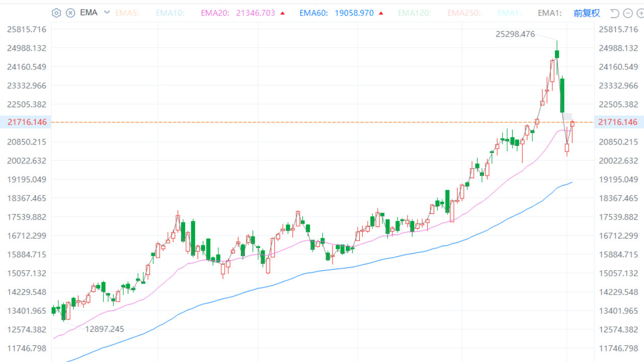Hide the EMA60 line via its legend

[314, 13]
